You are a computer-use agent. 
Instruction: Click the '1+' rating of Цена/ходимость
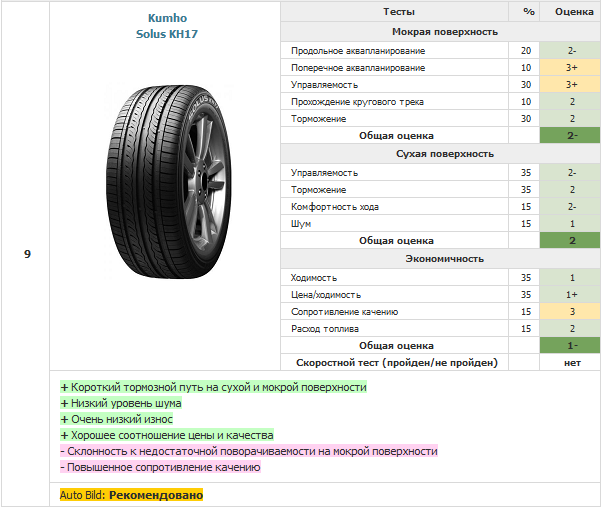tap(572, 295)
